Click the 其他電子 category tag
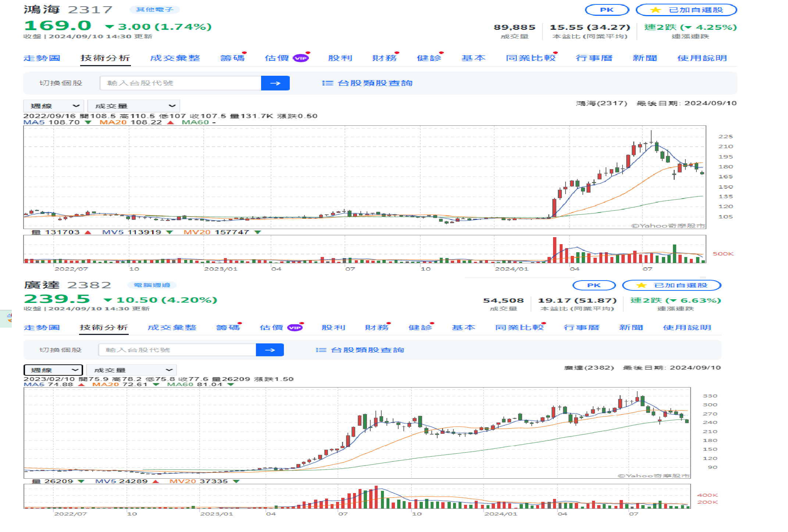The width and height of the screenshot is (788, 532). 154,10
